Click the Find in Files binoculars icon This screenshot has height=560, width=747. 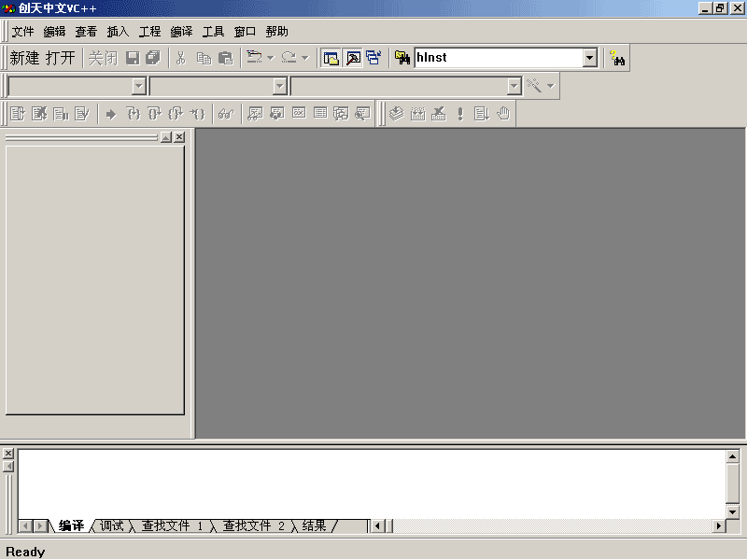pos(402,58)
